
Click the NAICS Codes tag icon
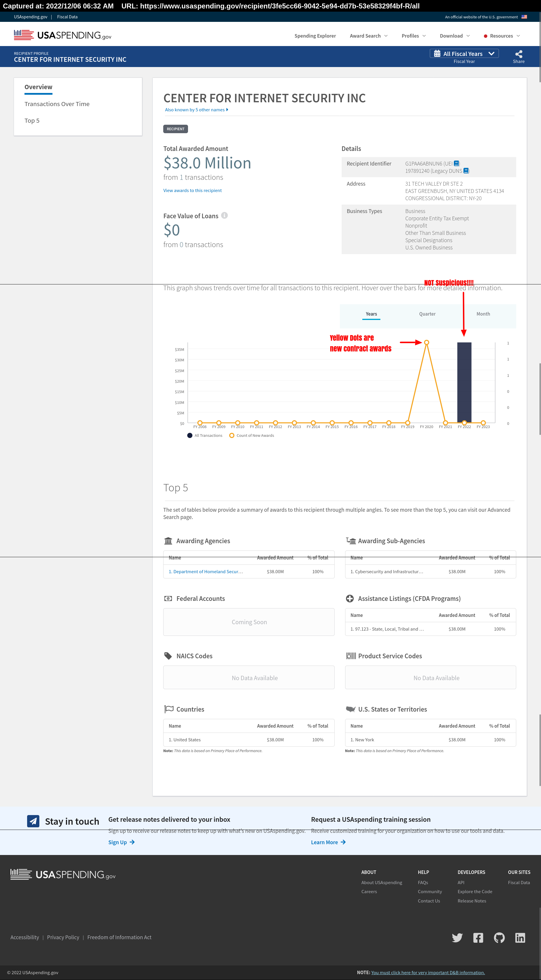(168, 656)
